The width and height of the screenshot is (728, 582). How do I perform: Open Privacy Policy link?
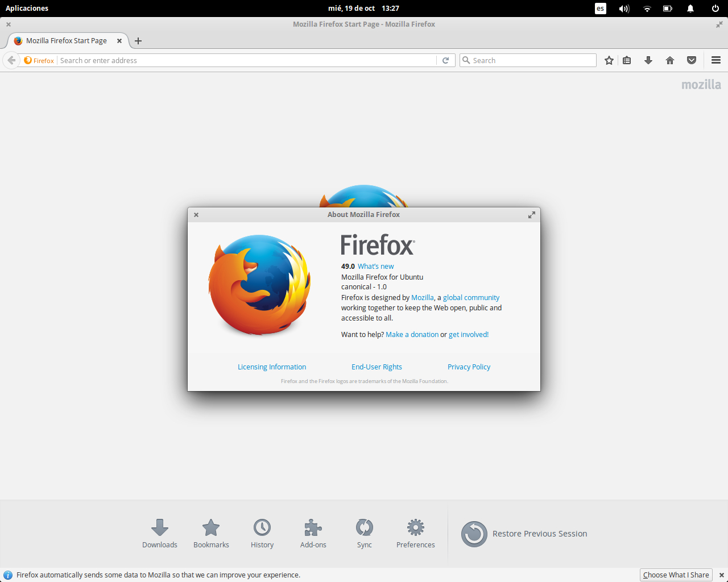pyautogui.click(x=469, y=367)
